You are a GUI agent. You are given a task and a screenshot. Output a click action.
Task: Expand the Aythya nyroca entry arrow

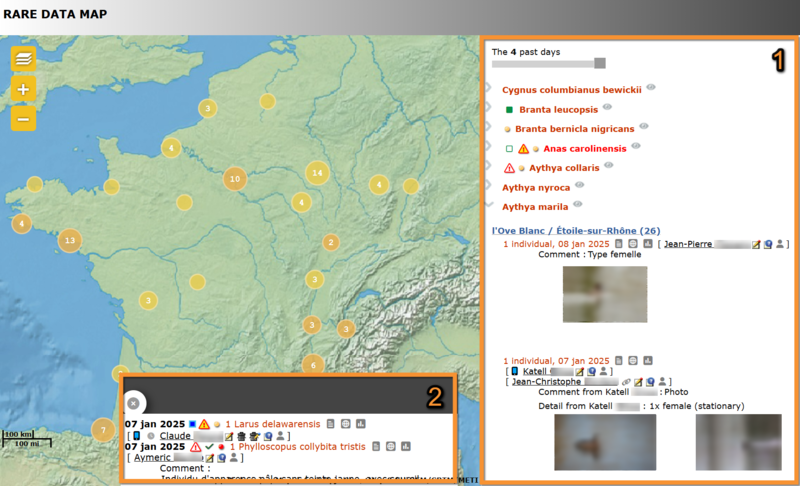click(x=489, y=185)
